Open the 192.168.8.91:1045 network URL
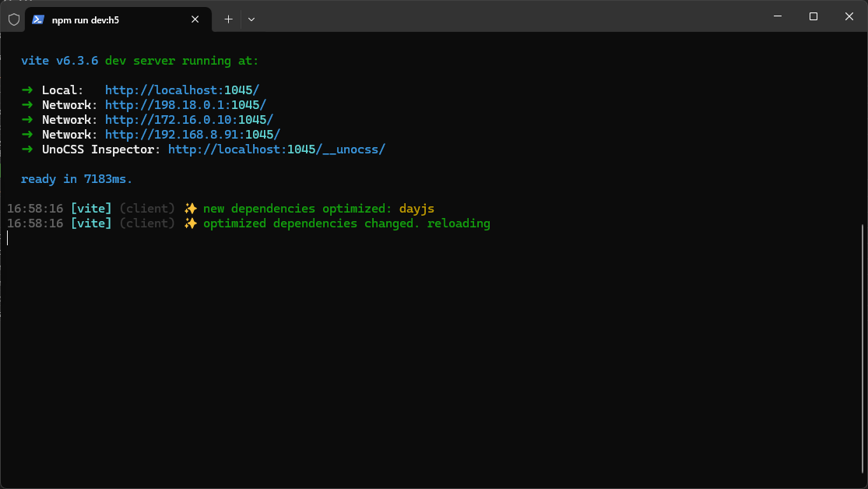Screen dimensions: 868x489 click(x=192, y=135)
